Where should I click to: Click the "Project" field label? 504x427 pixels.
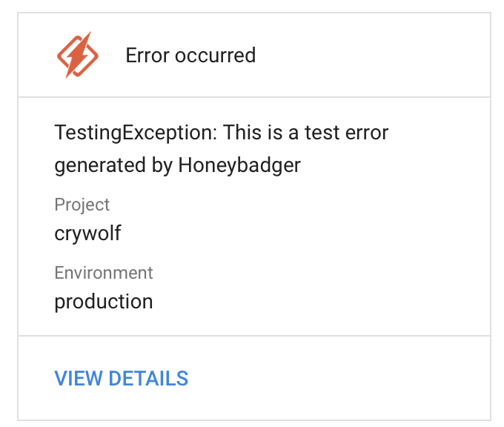pos(82,205)
